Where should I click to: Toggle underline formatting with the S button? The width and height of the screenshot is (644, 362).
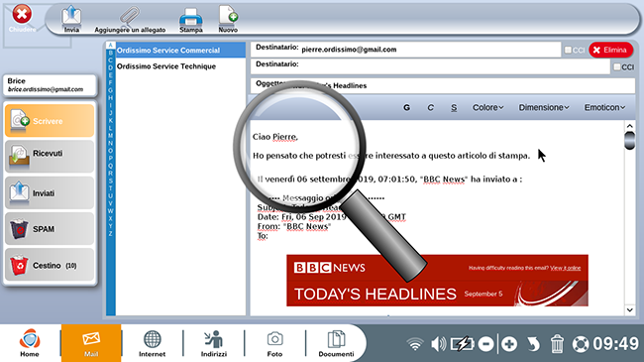(x=454, y=107)
